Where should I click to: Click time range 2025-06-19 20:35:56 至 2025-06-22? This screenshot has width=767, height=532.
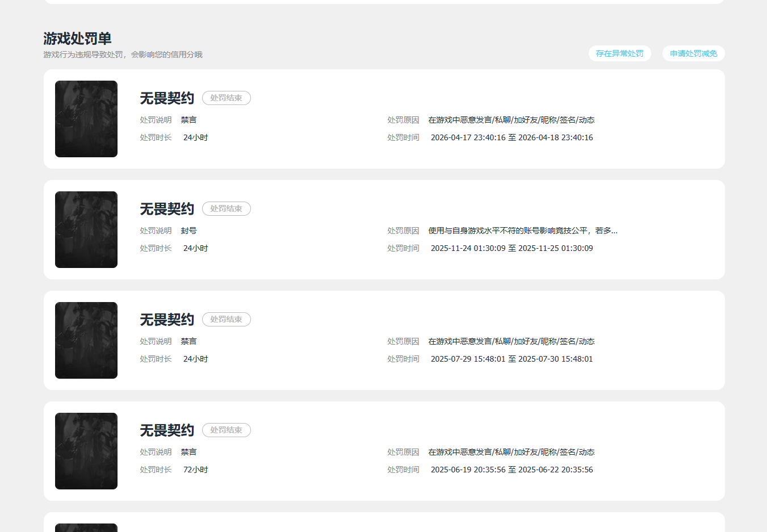click(512, 470)
